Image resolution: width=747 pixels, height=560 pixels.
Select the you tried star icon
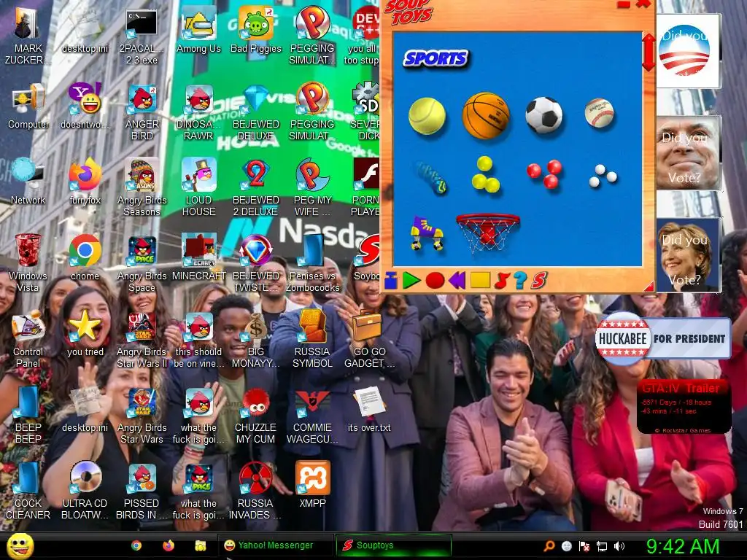85,333
